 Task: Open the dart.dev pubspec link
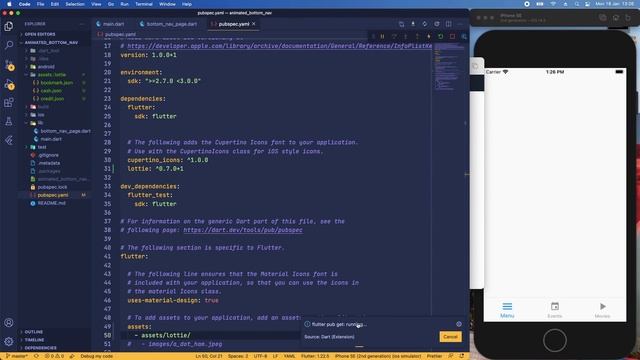pos(243,230)
